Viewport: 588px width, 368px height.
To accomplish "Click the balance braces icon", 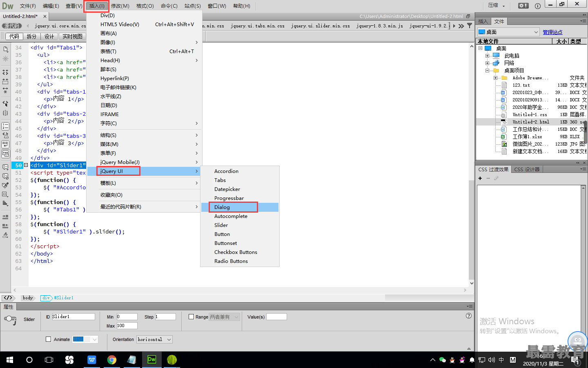I will click(5, 113).
